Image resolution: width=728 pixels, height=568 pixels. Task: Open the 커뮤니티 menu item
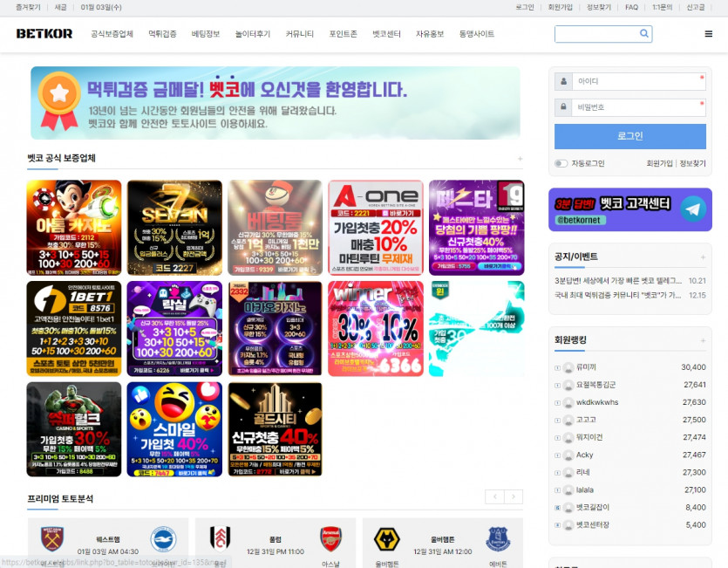click(300, 34)
